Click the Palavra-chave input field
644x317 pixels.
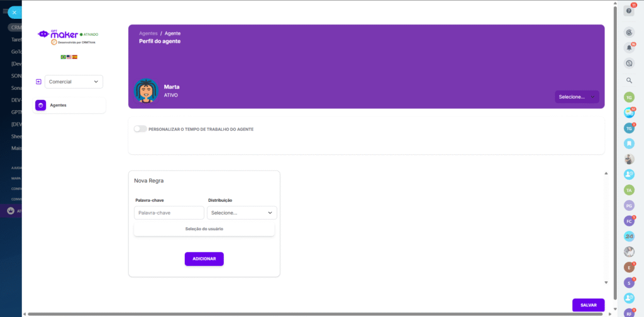169,213
